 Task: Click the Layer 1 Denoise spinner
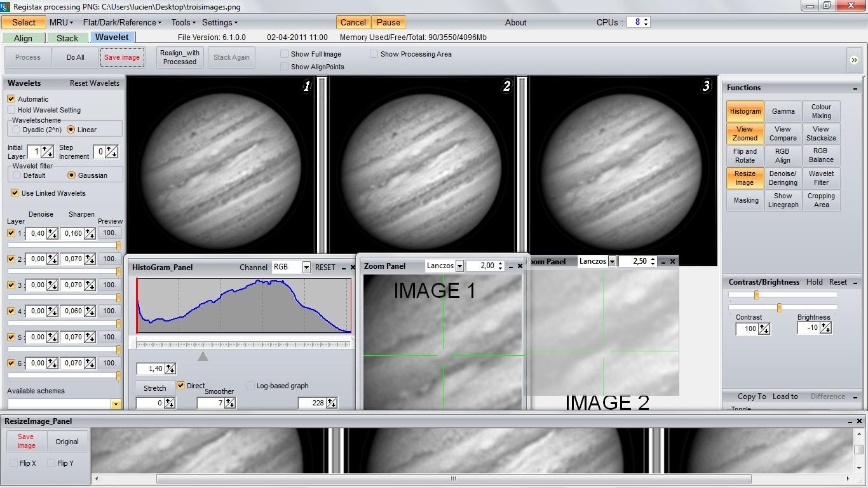click(x=52, y=234)
